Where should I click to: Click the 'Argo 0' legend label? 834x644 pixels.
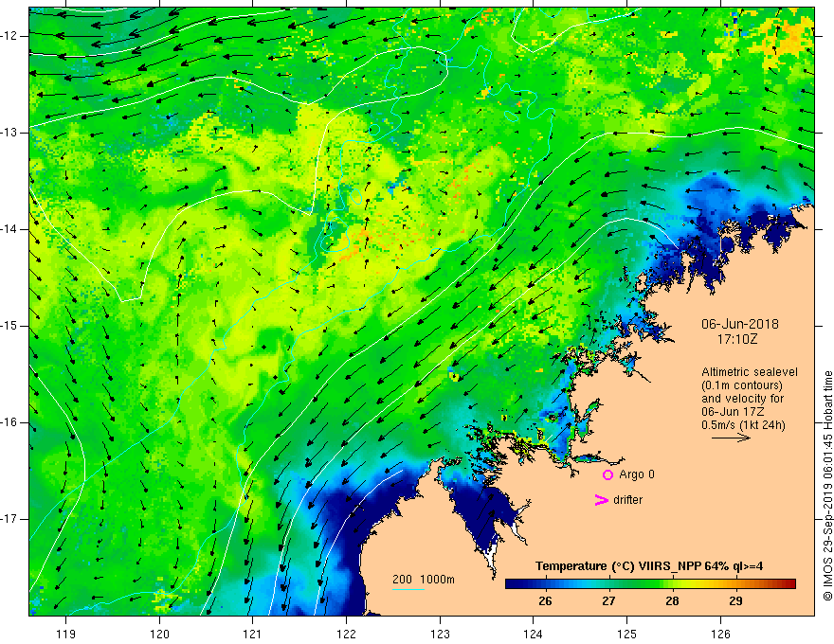pos(637,474)
